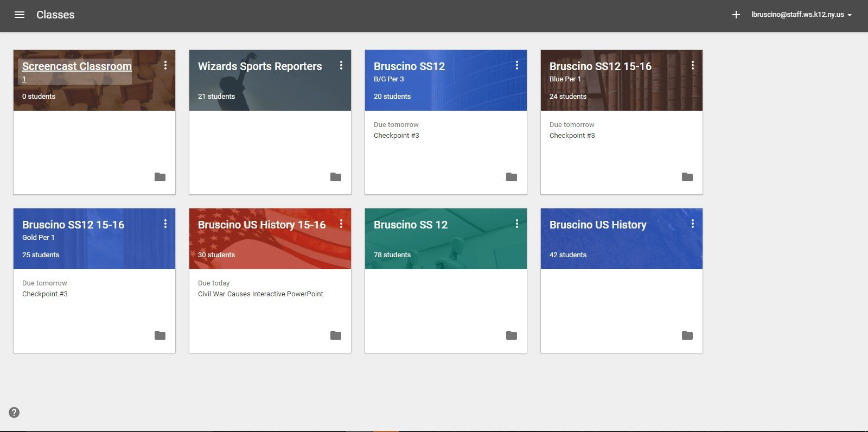Viewport: 868px width, 432px height.
Task: Open Drive folder for Bruscino US History 42 students
Action: point(687,335)
